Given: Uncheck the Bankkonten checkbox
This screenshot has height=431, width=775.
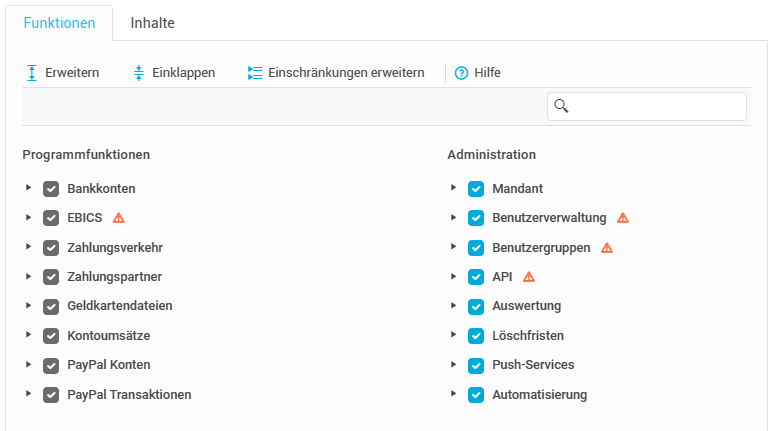Looking at the screenshot, I should [x=51, y=188].
